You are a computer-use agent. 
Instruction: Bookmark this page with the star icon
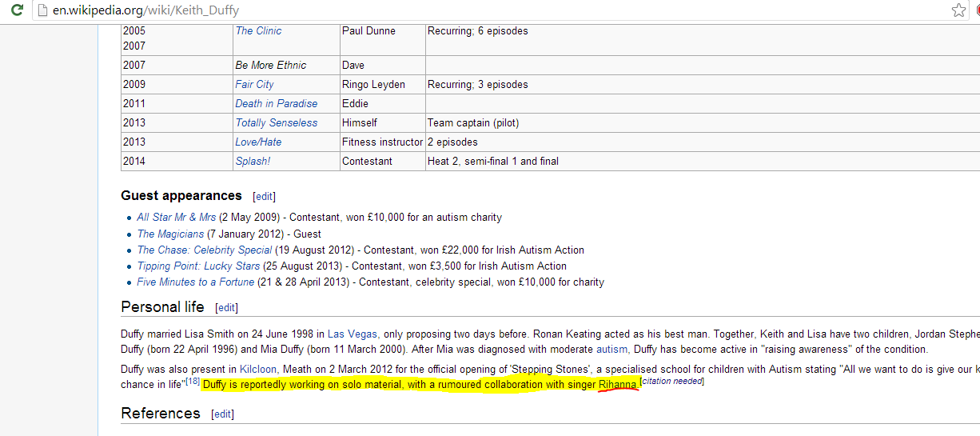958,10
